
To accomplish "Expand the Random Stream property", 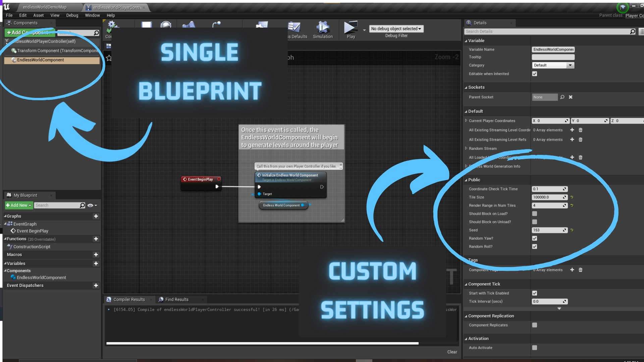I will (466, 148).
